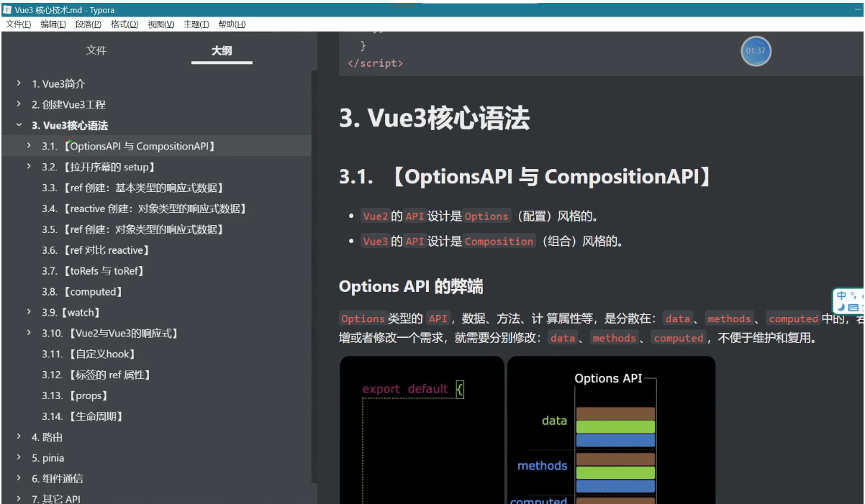Open the 视图(V) menu

[x=161, y=24]
